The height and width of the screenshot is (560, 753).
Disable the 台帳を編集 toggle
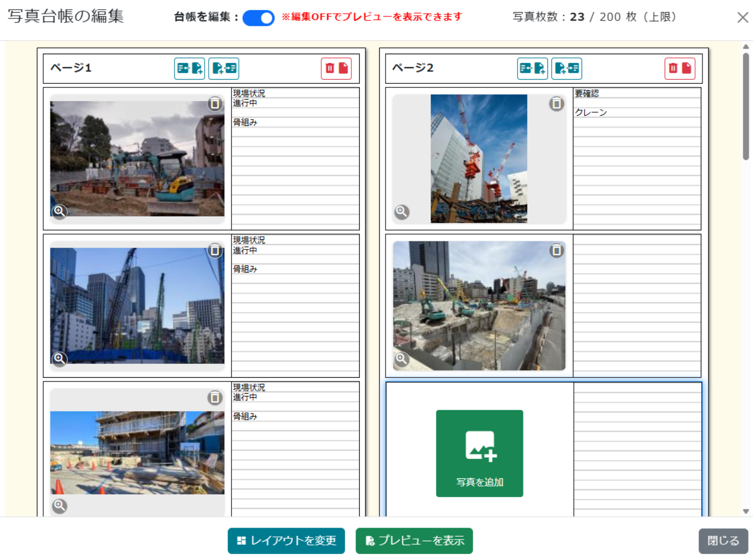click(x=258, y=18)
